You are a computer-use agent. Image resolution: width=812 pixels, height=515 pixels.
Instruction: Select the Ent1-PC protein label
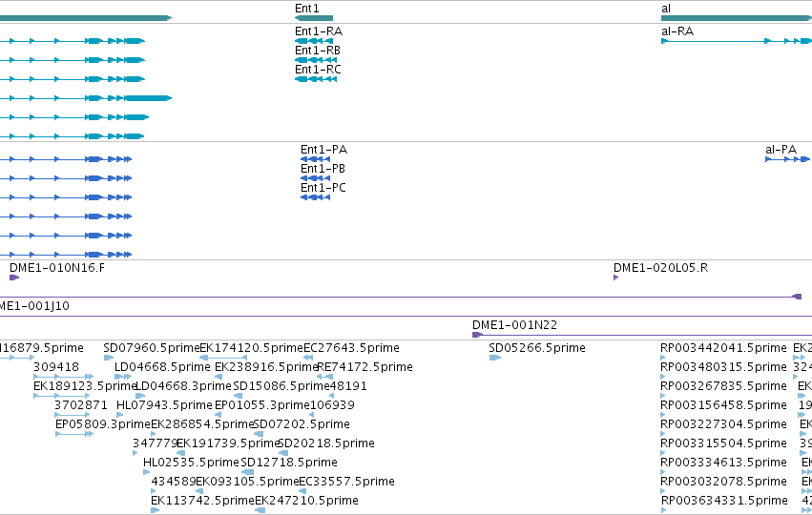[323, 187]
